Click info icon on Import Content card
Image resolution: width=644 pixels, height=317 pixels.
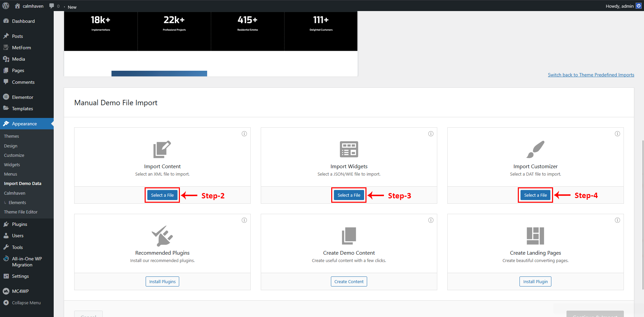244,134
